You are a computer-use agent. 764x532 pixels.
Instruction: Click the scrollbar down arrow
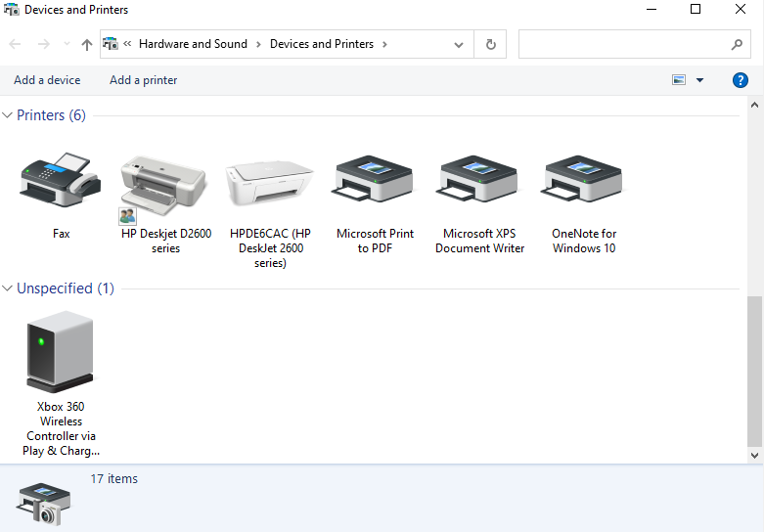click(x=755, y=456)
